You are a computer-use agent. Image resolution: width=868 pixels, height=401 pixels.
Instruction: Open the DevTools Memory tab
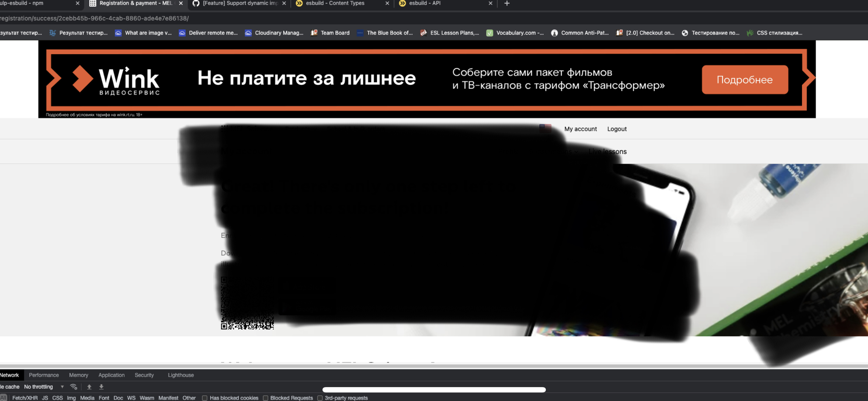pyautogui.click(x=78, y=375)
